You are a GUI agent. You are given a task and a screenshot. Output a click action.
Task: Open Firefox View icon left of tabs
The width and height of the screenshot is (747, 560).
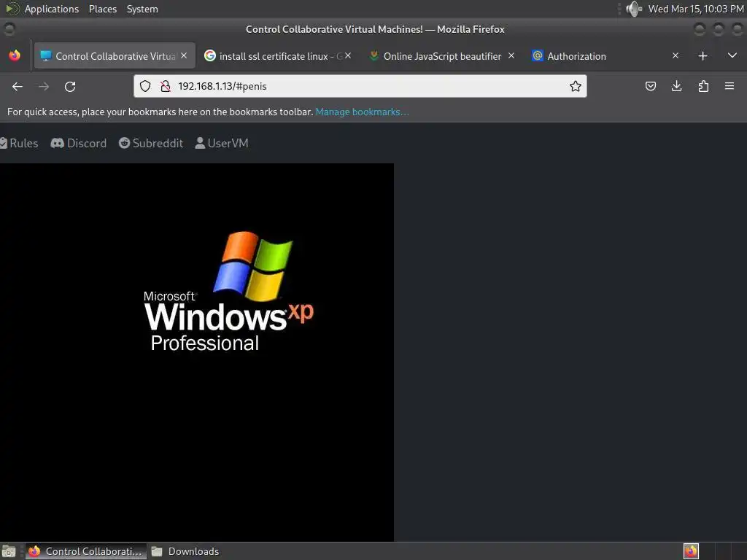(x=15, y=55)
